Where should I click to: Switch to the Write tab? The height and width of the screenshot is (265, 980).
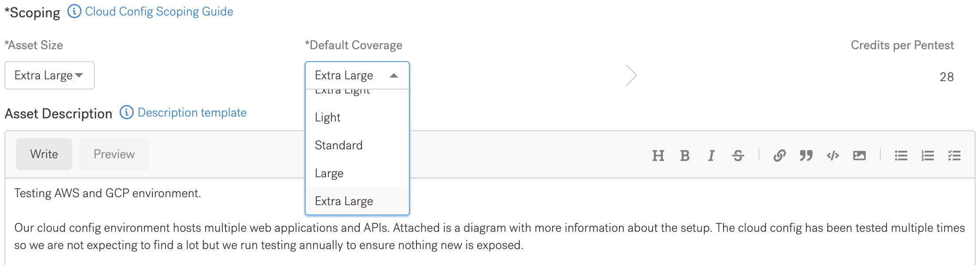pos(44,154)
